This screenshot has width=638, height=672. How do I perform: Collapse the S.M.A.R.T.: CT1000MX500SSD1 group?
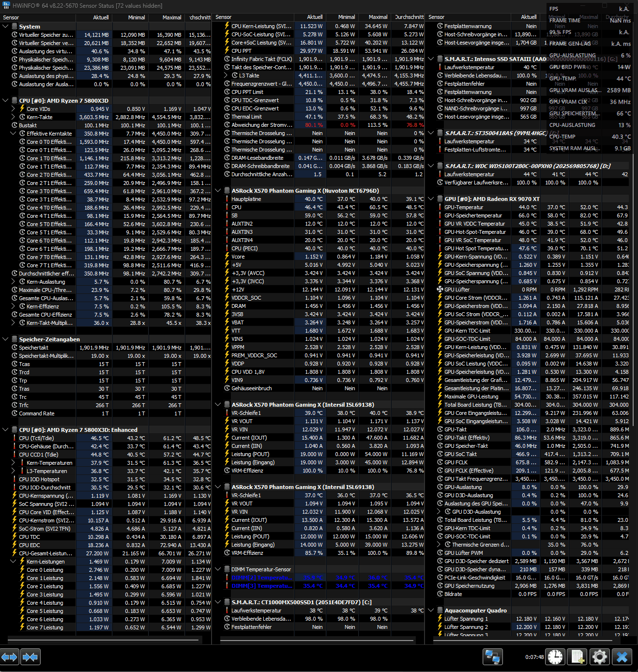(218, 602)
